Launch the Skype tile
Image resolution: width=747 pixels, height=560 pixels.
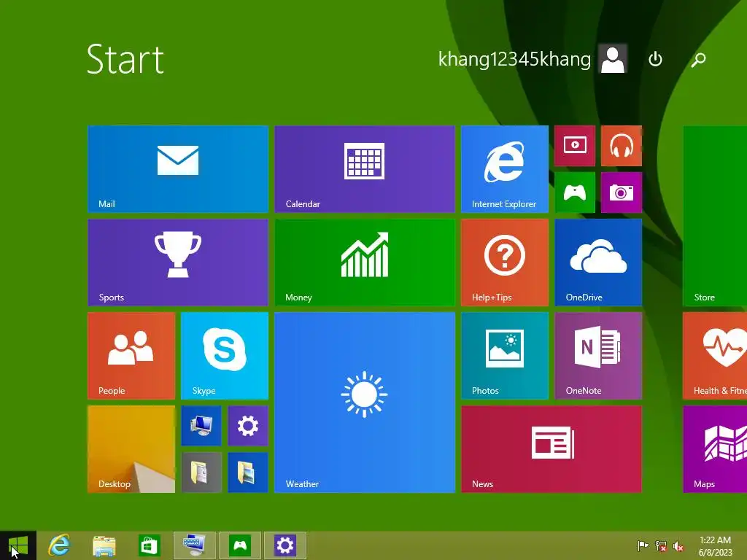click(225, 356)
